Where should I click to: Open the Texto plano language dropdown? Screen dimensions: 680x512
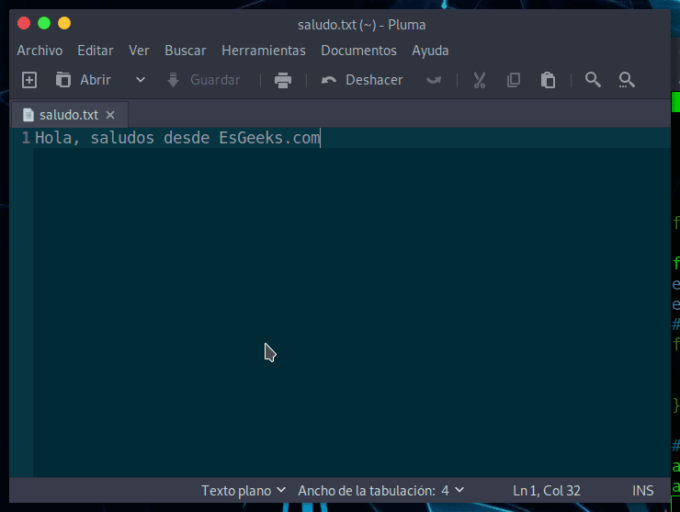pyautogui.click(x=243, y=491)
